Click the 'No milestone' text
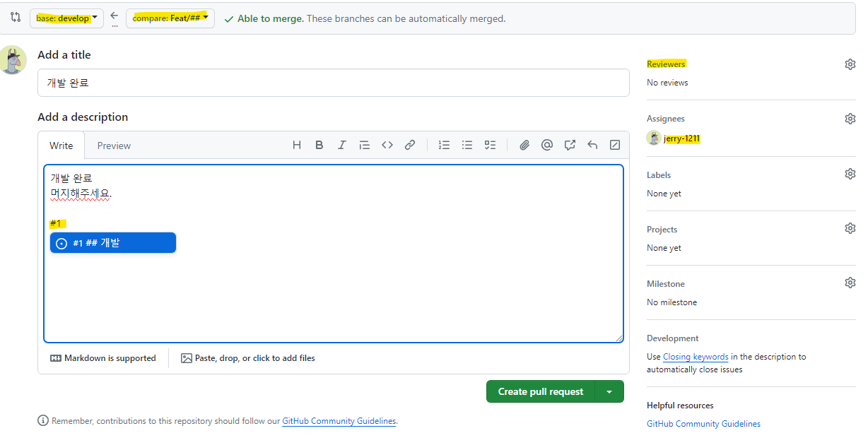 pos(671,302)
